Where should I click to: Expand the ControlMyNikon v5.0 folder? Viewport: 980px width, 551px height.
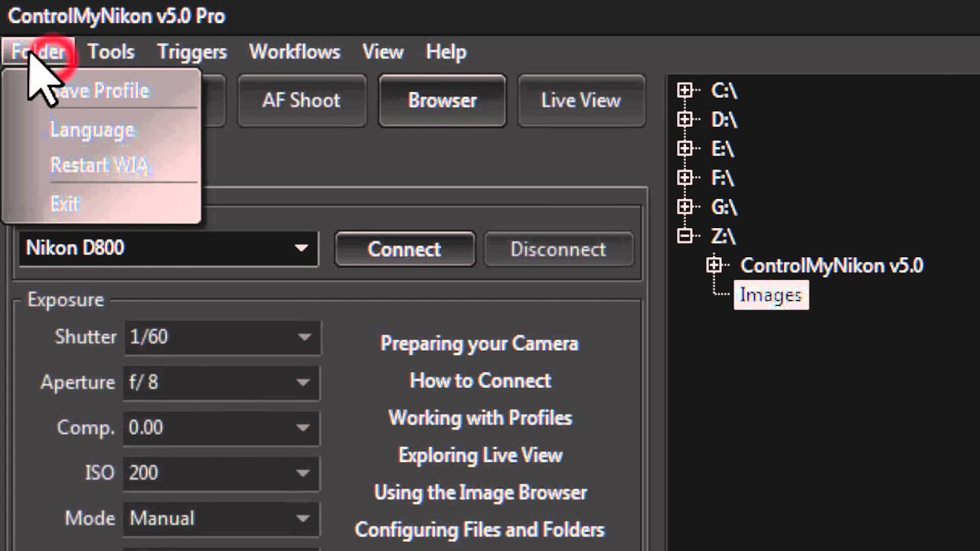click(x=714, y=266)
